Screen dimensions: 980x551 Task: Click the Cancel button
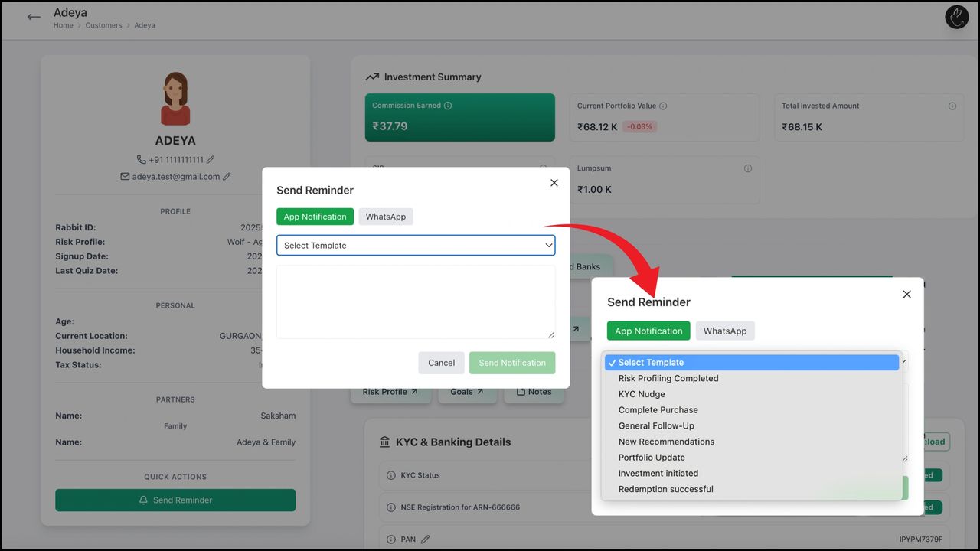pos(441,363)
